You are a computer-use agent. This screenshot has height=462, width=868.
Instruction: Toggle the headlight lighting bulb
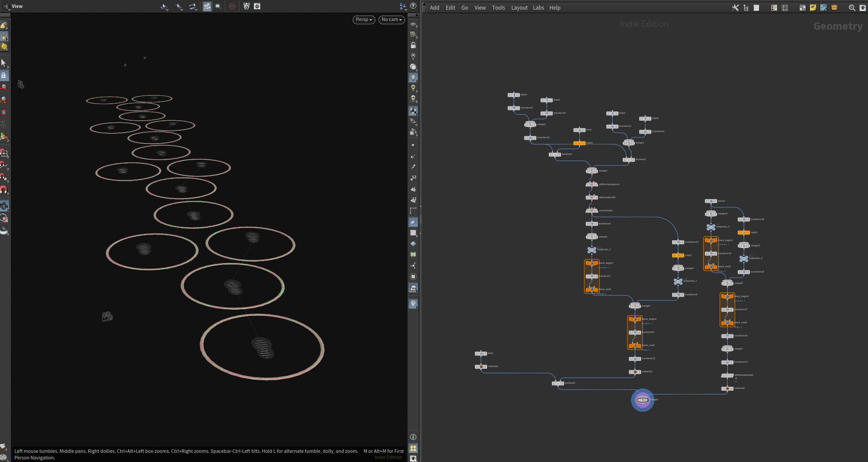coord(413,77)
